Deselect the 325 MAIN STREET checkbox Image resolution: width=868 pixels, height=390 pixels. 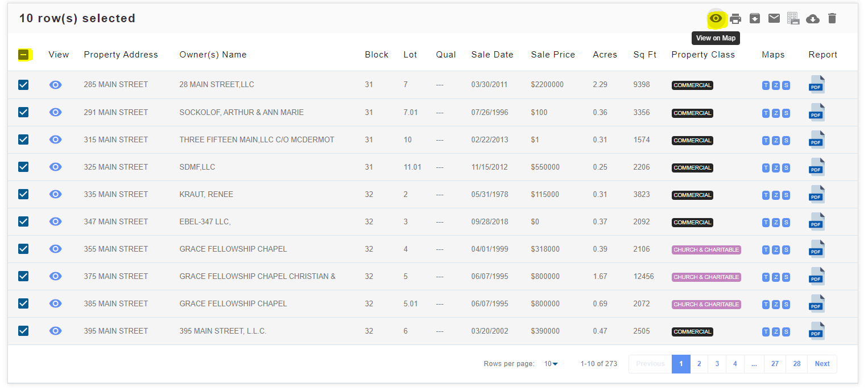coord(23,167)
